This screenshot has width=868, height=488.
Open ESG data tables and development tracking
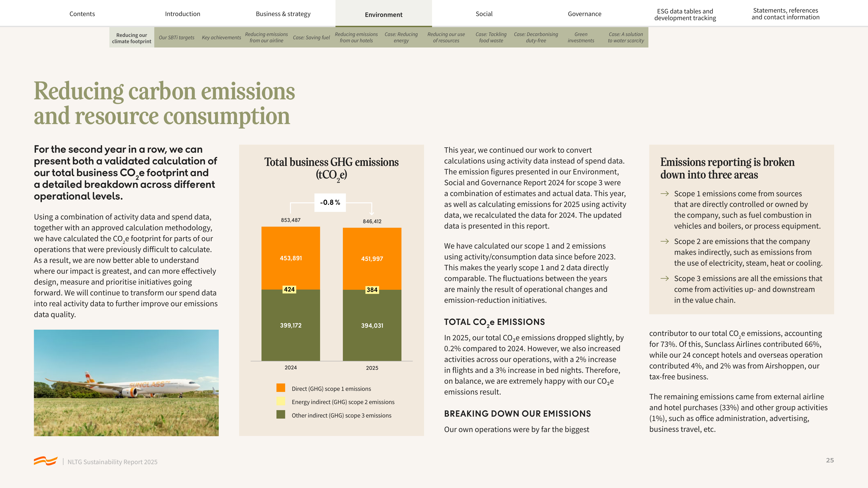click(x=685, y=15)
